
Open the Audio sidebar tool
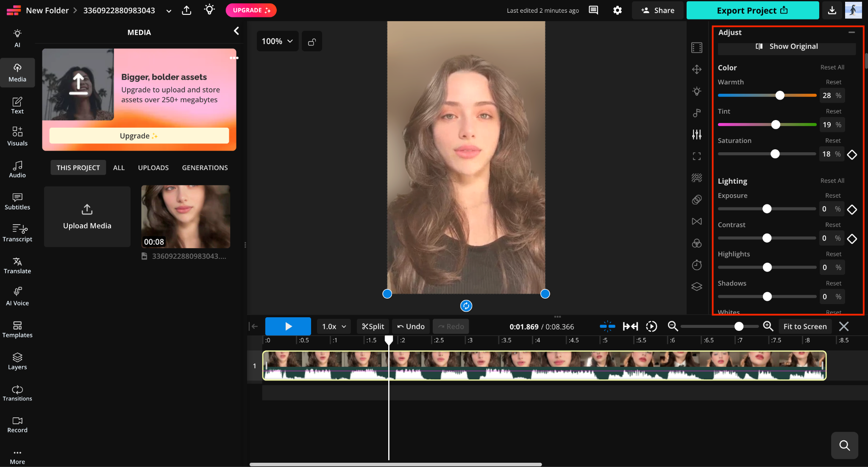(17, 169)
